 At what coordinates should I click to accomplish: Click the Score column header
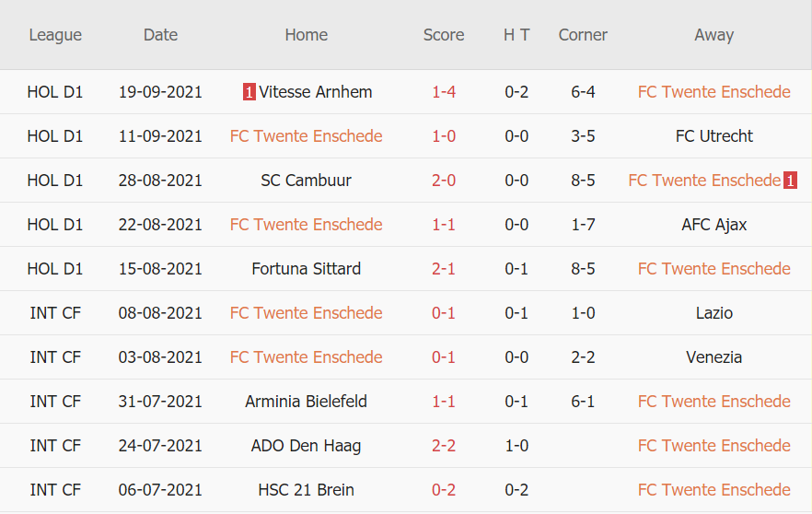pyautogui.click(x=444, y=35)
